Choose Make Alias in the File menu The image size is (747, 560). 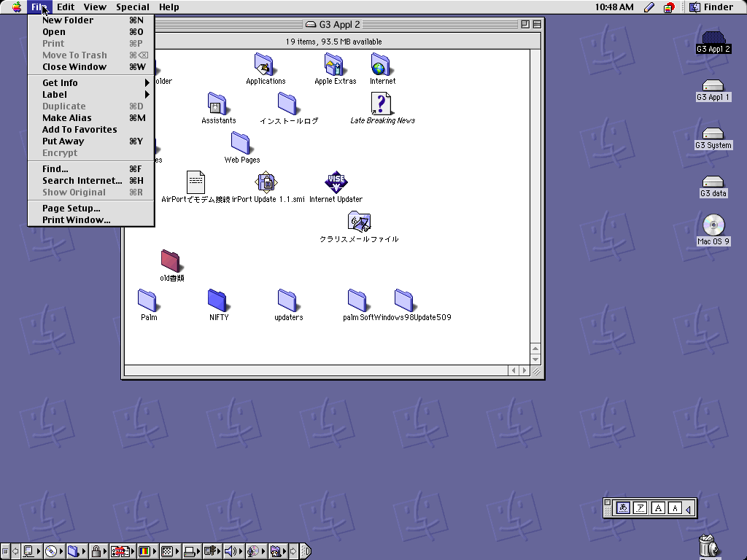point(91,117)
